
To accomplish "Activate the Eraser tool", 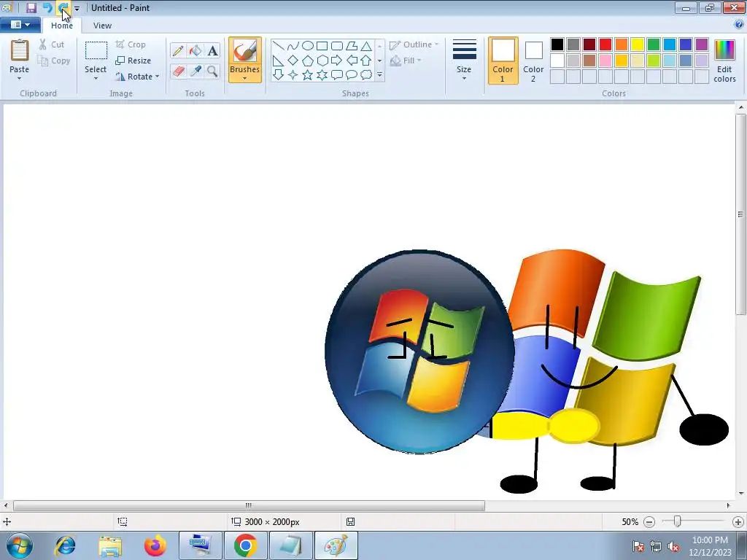I will pyautogui.click(x=178, y=71).
